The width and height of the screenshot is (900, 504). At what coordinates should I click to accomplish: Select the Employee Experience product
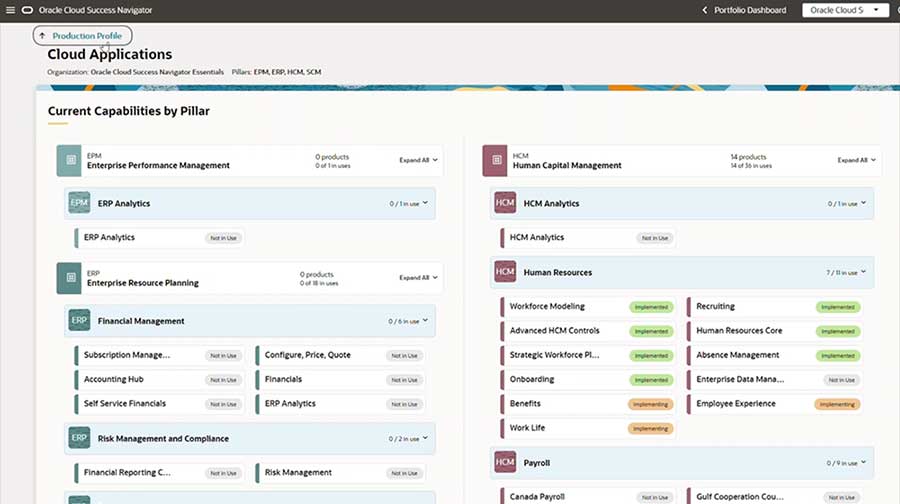pos(774,404)
